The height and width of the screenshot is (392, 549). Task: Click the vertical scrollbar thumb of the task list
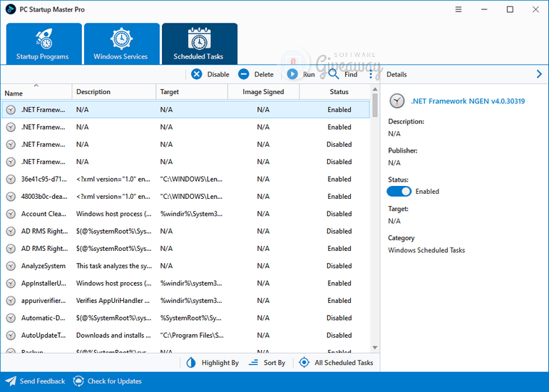click(x=375, y=105)
